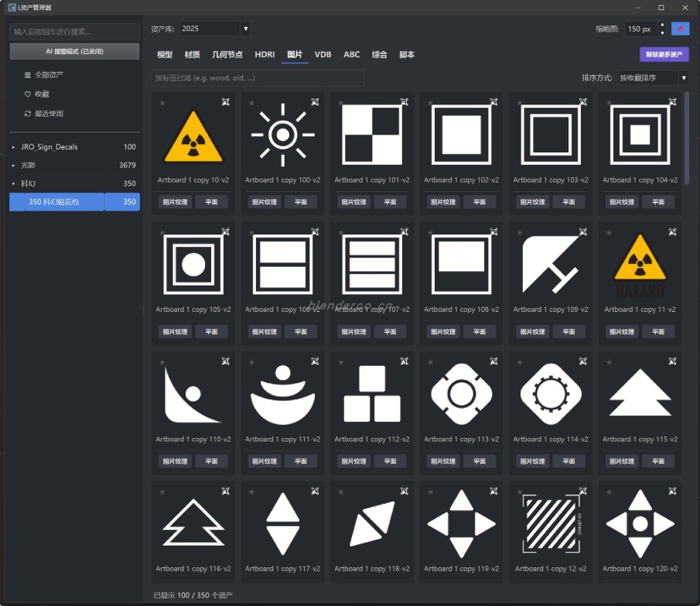The height and width of the screenshot is (606, 700).
Task: Toggle the AI 搜图模式 button
Action: click(74, 51)
